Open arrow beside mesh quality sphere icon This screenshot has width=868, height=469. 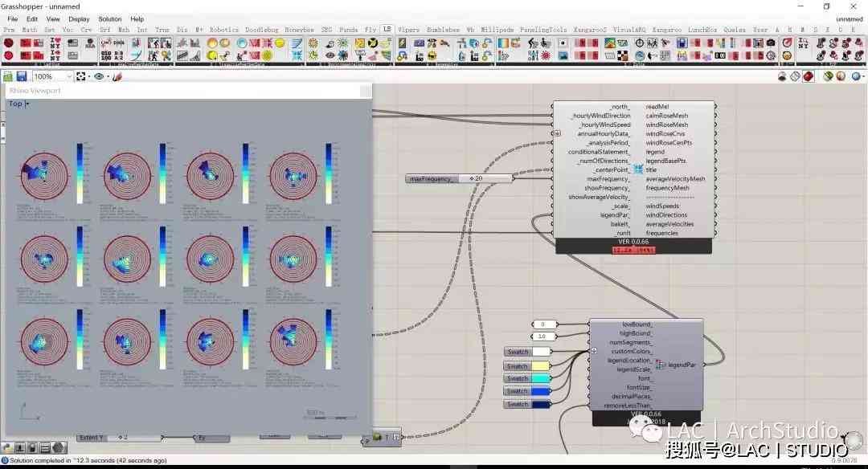tap(863, 76)
